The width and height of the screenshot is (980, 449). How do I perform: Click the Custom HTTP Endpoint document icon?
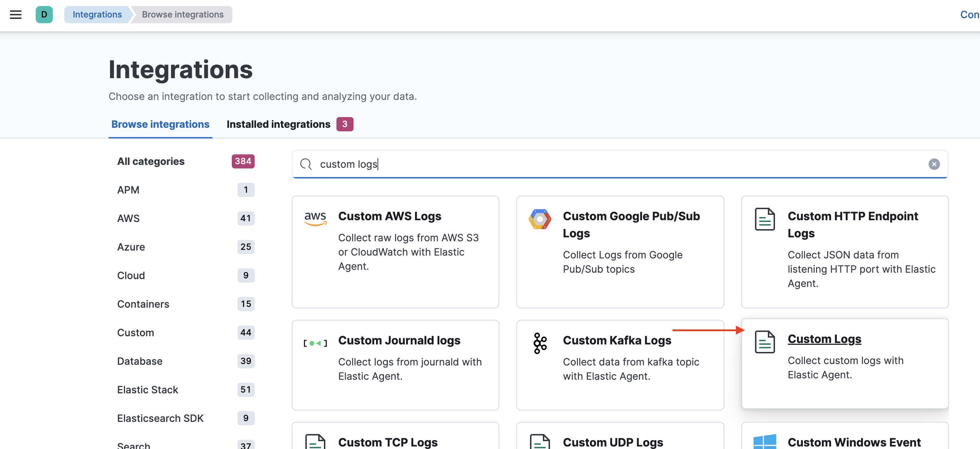click(x=764, y=219)
